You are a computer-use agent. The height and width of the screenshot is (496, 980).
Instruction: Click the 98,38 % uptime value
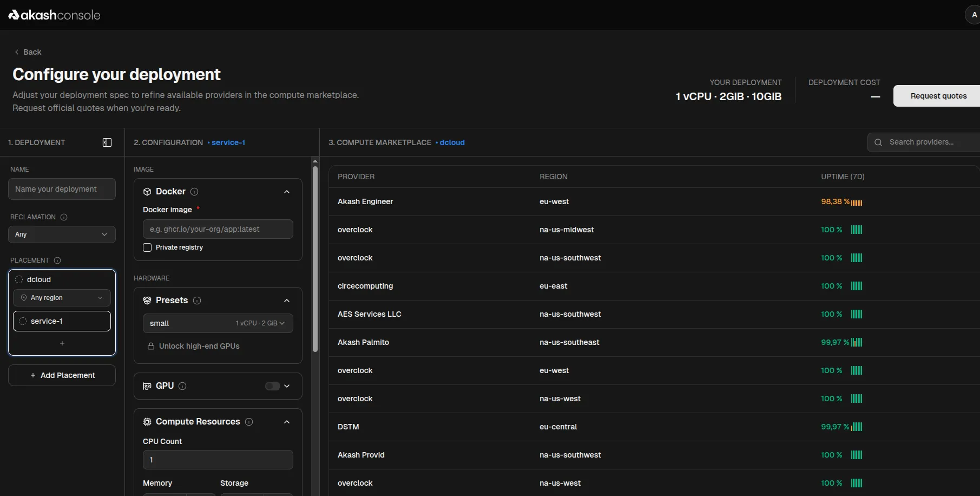835,201
